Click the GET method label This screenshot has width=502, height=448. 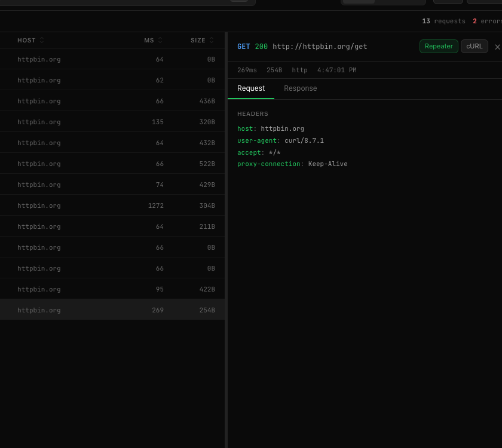click(x=243, y=47)
